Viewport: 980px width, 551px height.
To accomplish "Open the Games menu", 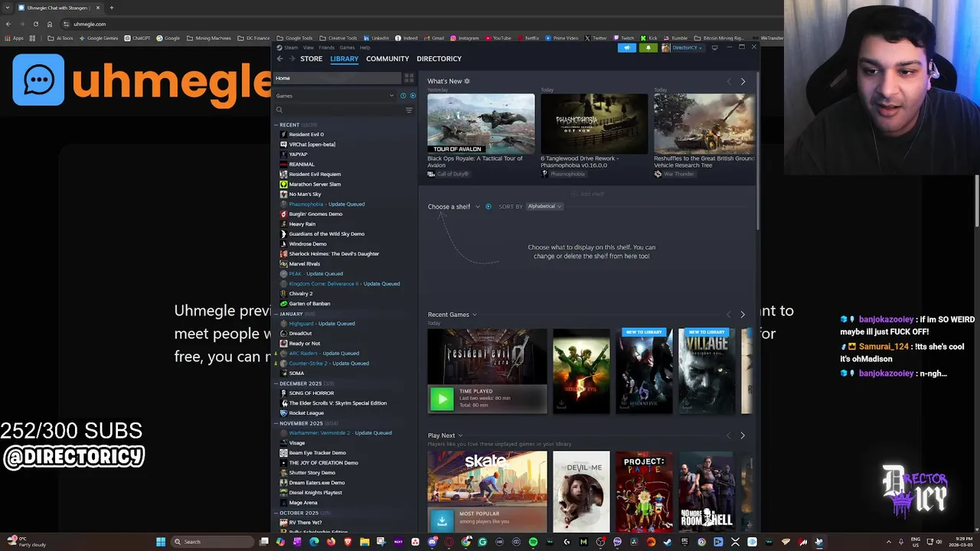I will pos(347,47).
